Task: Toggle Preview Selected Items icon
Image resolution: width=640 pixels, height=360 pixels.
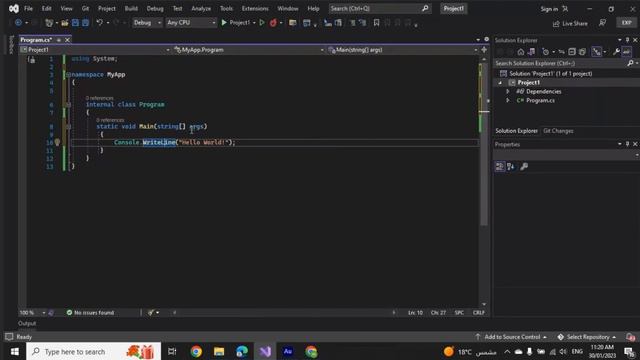Action: (627, 52)
